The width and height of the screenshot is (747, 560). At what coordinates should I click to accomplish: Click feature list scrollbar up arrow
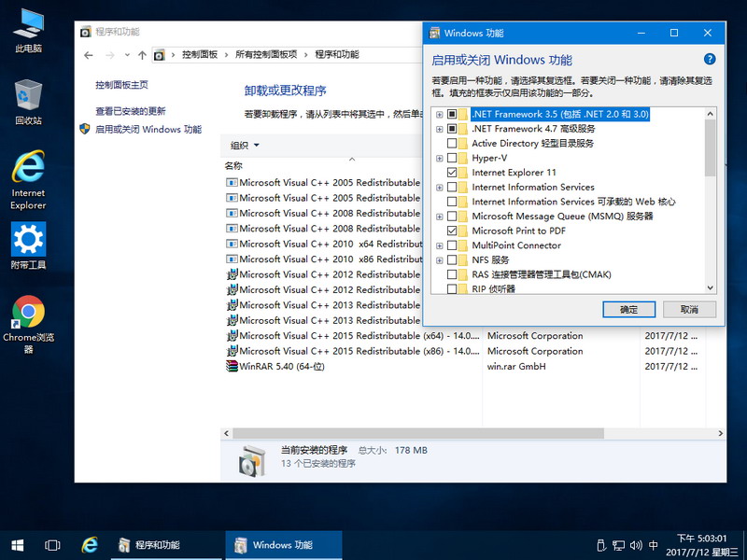(x=710, y=114)
